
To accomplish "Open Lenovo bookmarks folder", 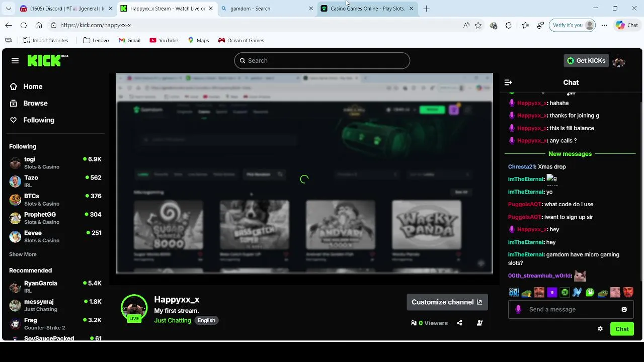I will pyautogui.click(x=96, y=40).
